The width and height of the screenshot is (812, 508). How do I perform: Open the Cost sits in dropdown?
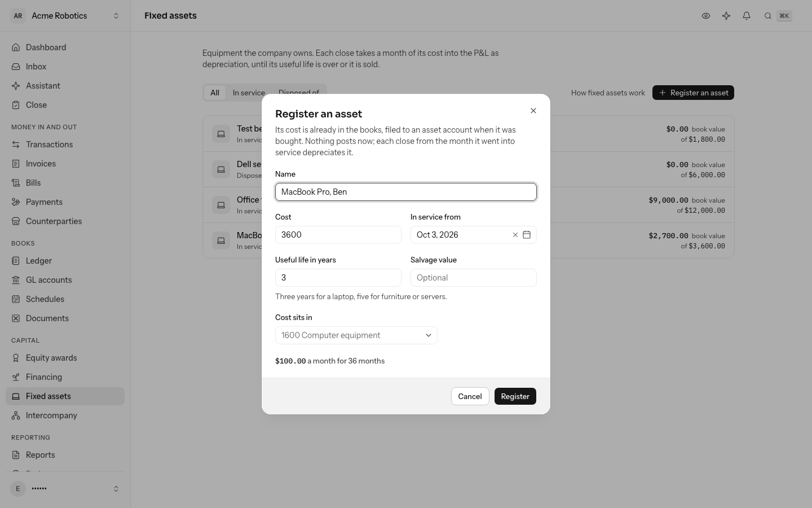(356, 335)
